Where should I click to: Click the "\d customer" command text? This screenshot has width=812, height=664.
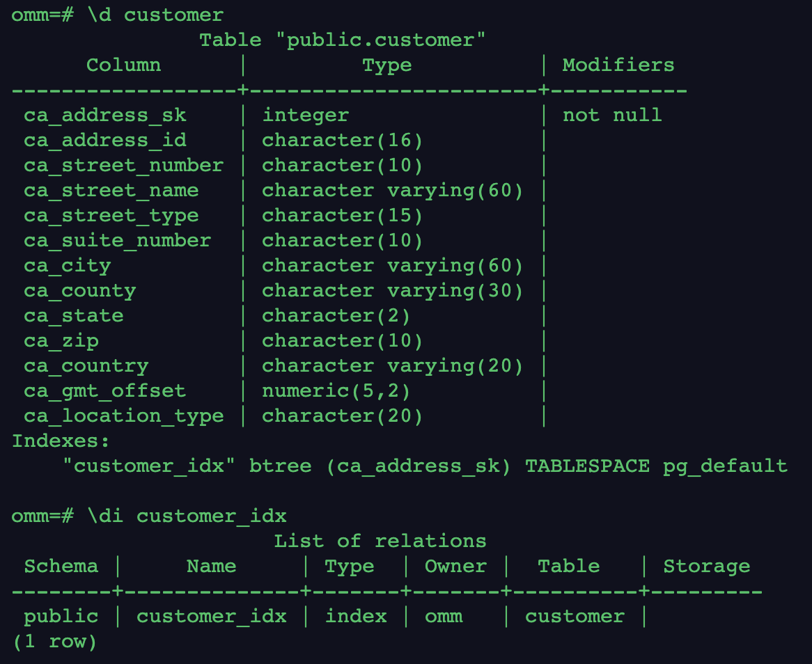(155, 15)
